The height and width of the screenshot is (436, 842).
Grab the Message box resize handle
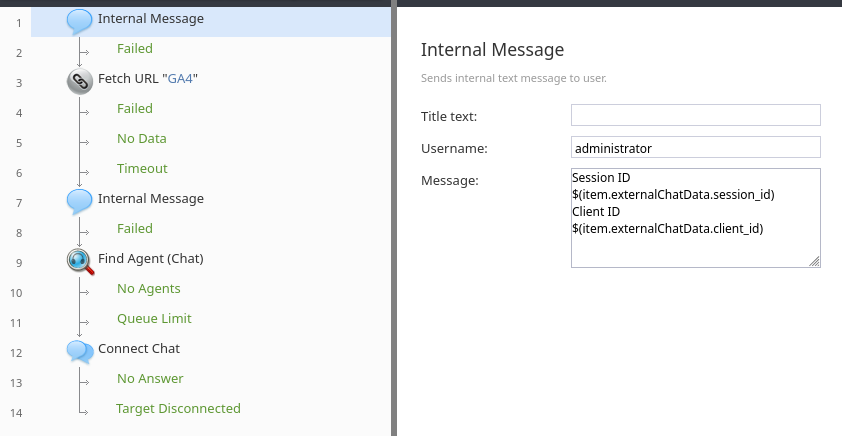pos(814,261)
